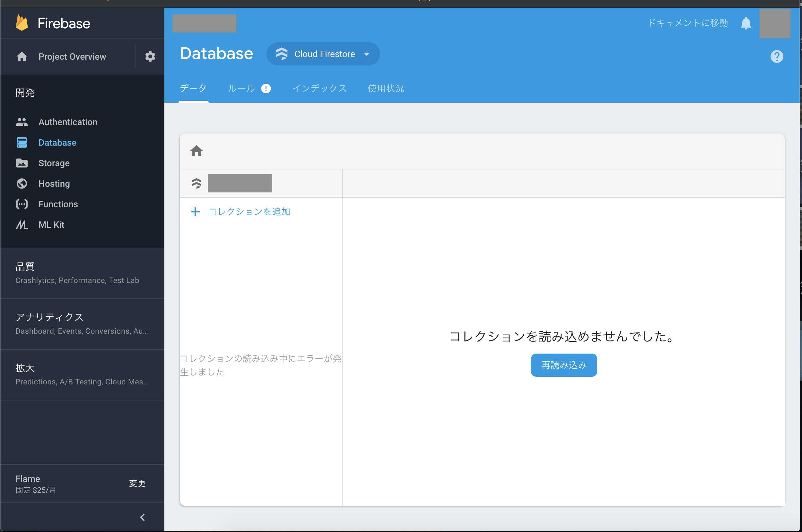
Task: Click the 固定 $25/月 price text
Action: (x=36, y=490)
